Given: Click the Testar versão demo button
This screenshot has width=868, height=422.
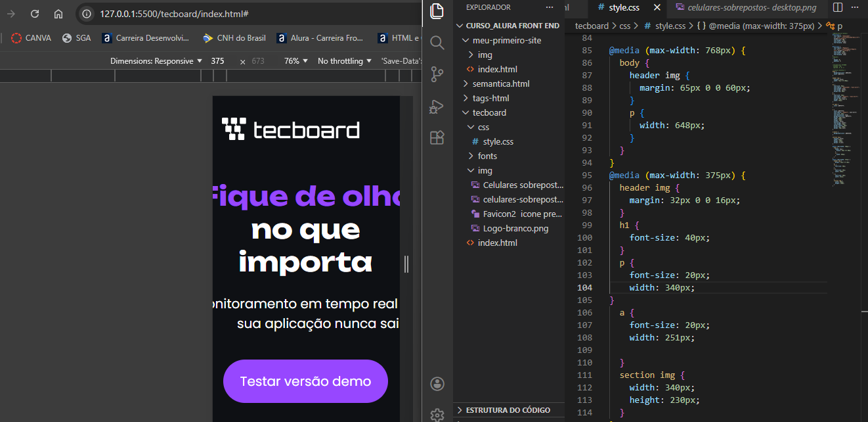Looking at the screenshot, I should pyautogui.click(x=305, y=381).
